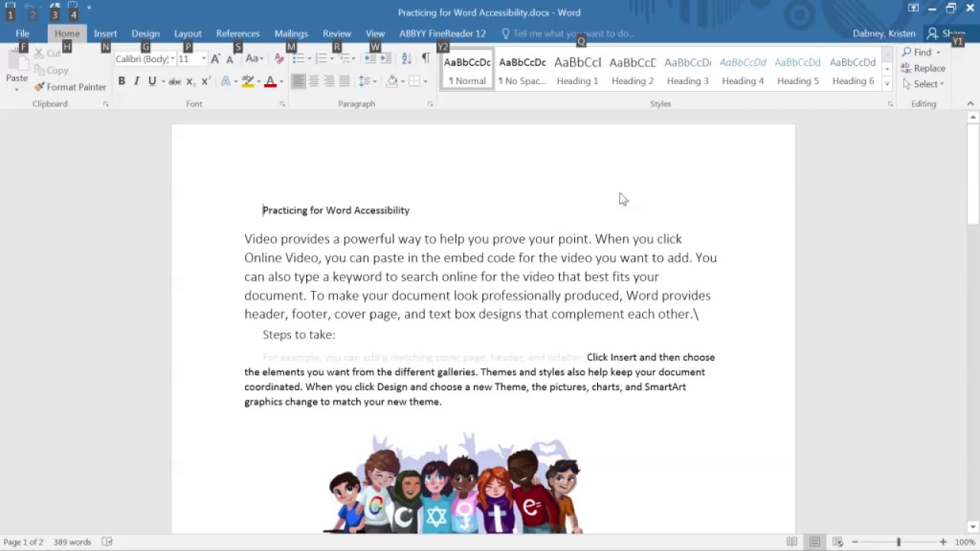Switch to the Design tab
This screenshot has width=980, height=551.
click(x=145, y=34)
